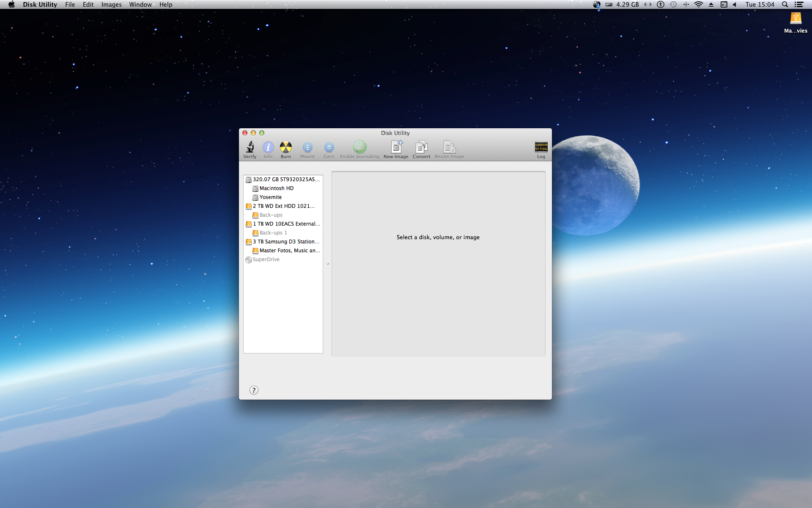This screenshot has width=812, height=508.
Task: Close the Disk Utility window
Action: (245, 133)
